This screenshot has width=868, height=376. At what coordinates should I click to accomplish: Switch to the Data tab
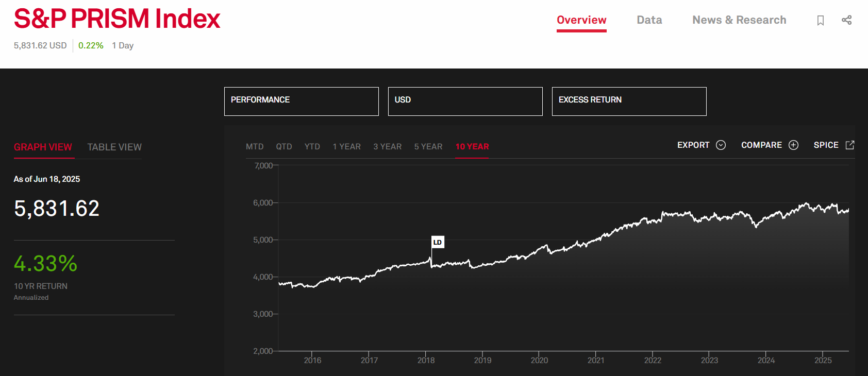click(x=649, y=20)
